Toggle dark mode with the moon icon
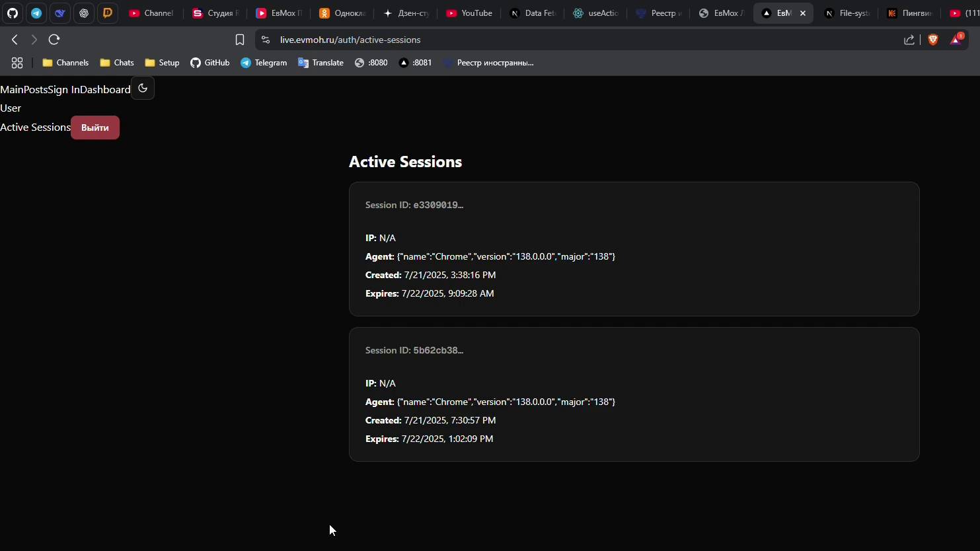Image resolution: width=980 pixels, height=551 pixels. pyautogui.click(x=143, y=89)
